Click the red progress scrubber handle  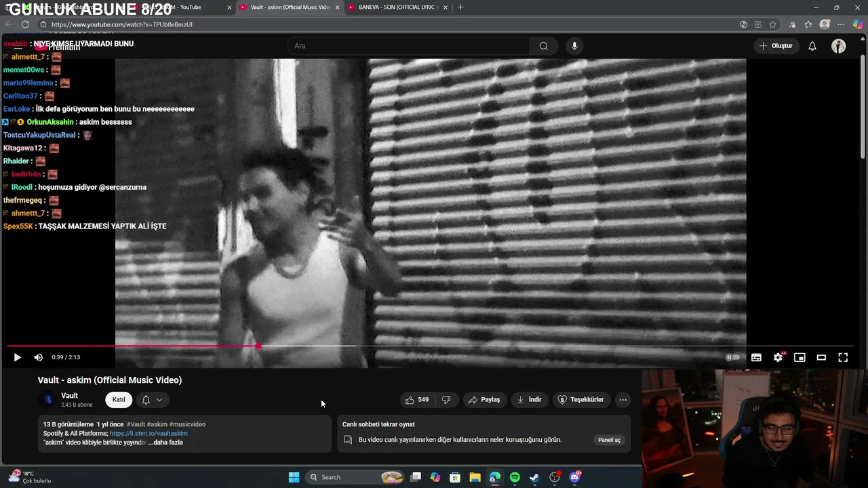[x=258, y=346]
